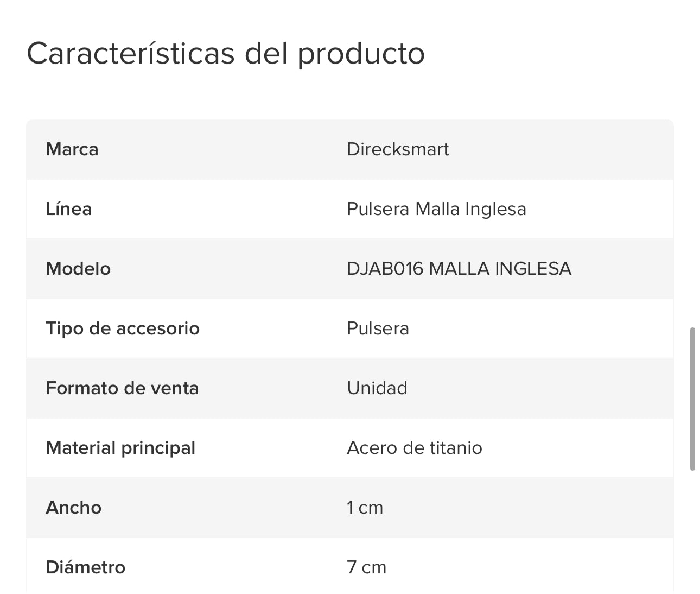This screenshot has width=700, height=594.
Task: Click the Línea row label
Action: (69, 209)
